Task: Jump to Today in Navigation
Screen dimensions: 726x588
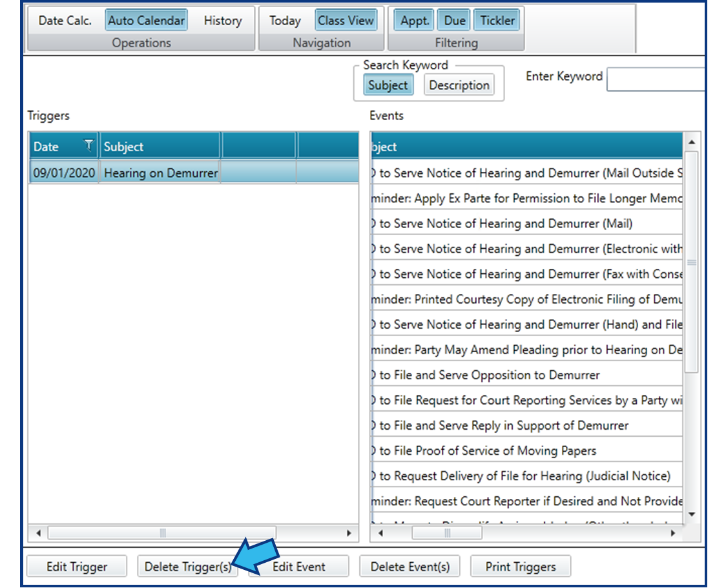Action: click(285, 21)
